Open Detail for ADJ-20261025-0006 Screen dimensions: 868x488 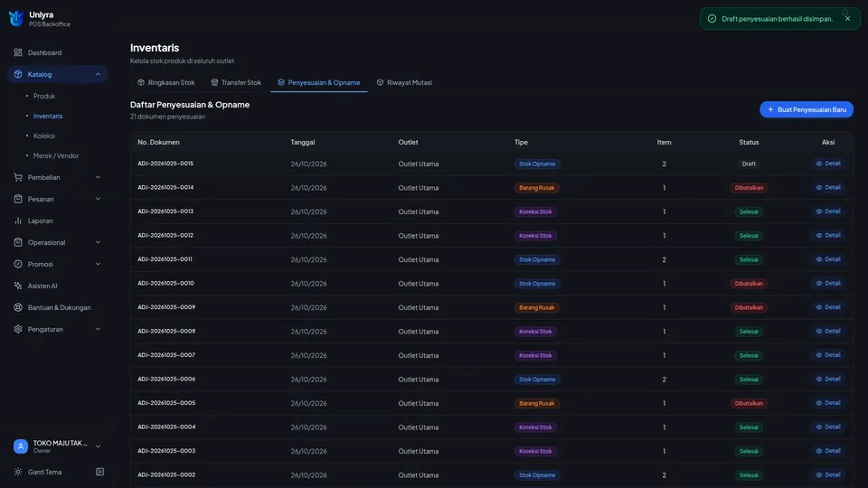click(x=828, y=379)
